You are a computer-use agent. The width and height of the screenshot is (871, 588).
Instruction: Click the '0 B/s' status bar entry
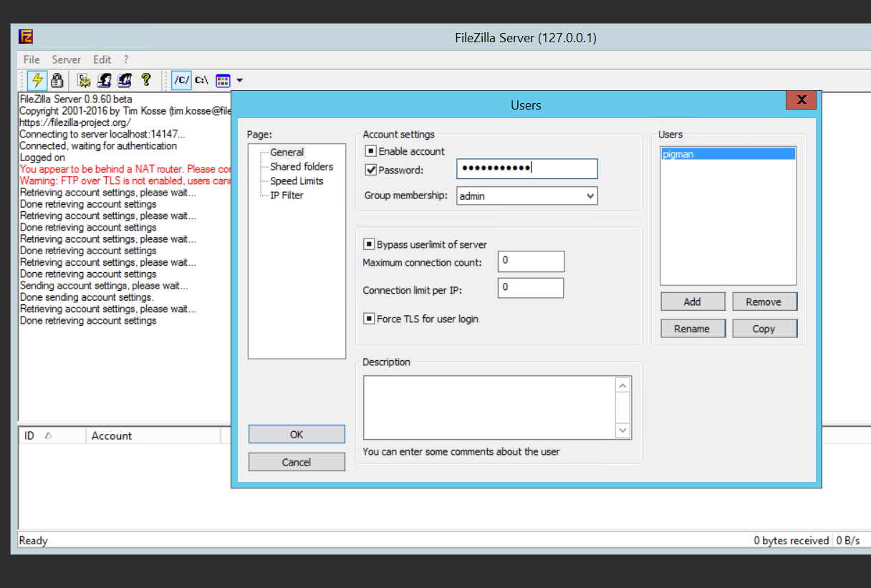[848, 541]
